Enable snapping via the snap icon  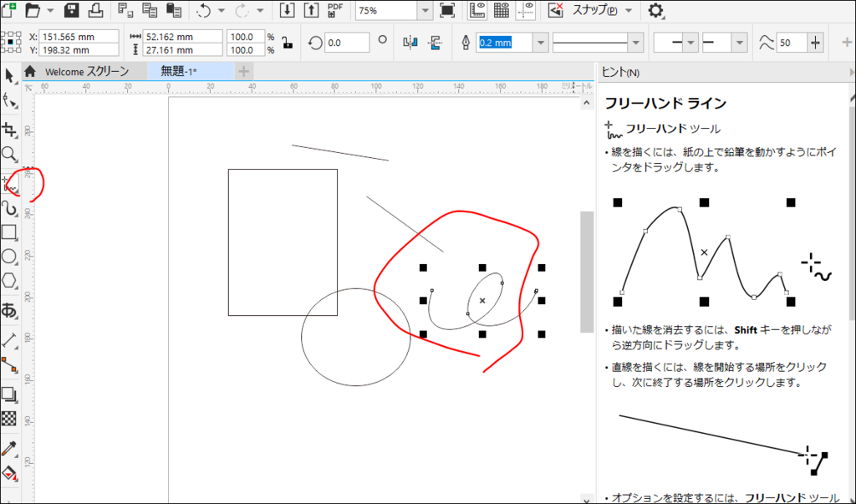pyautogui.click(x=555, y=11)
